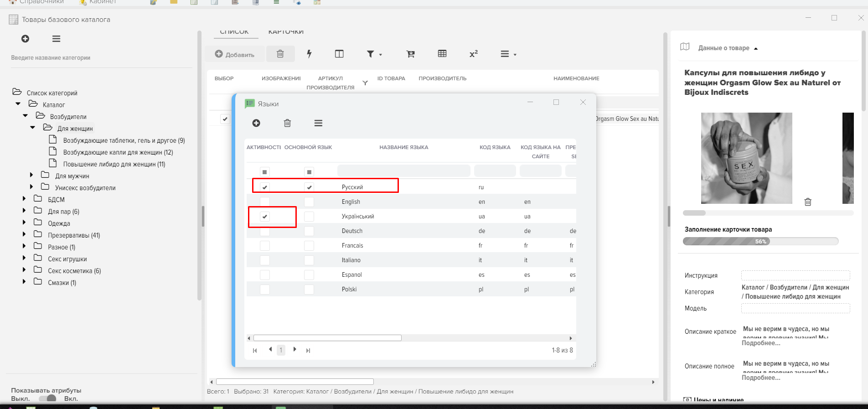
Task: Switch to the Список tab
Action: click(x=234, y=32)
